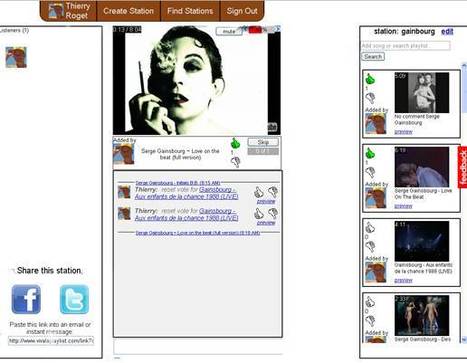Click the listener avatar in Listeners panel
The width and height of the screenshot is (467, 363).
(x=16, y=57)
